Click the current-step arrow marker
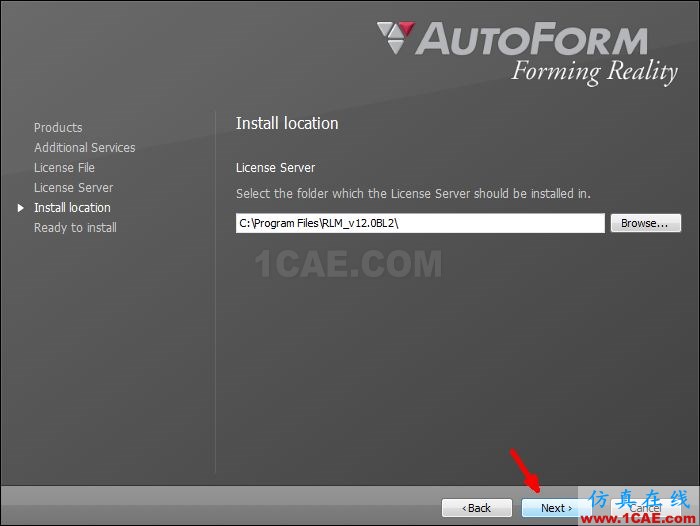This screenshot has height=526, width=700. [x=21, y=208]
